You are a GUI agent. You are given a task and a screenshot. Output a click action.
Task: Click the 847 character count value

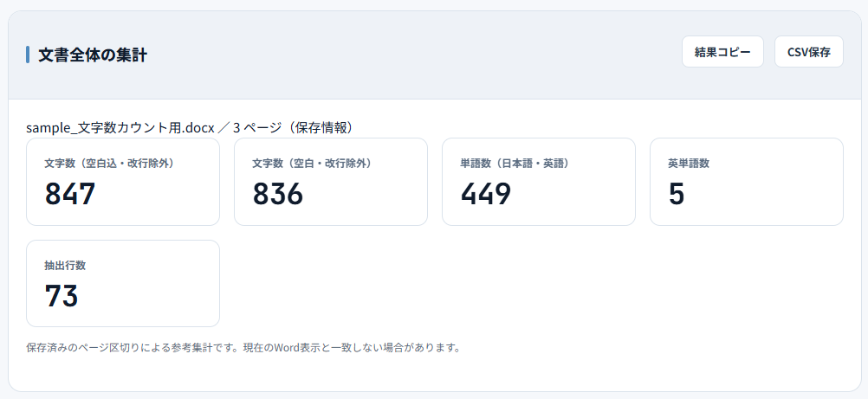[x=70, y=194]
